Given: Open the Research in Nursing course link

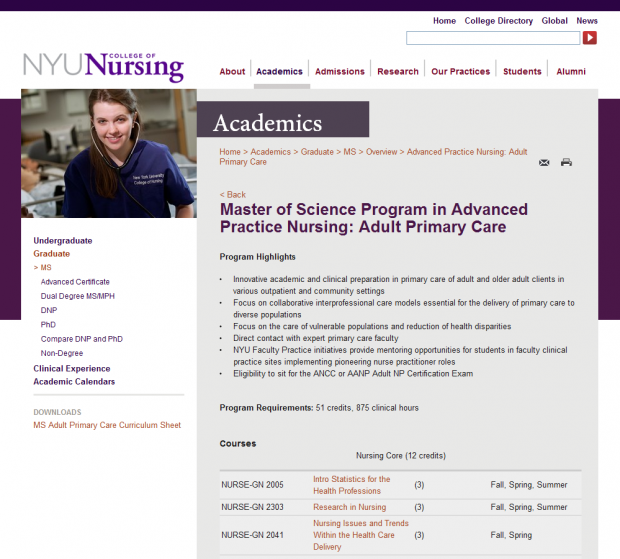Looking at the screenshot, I should pos(350,507).
